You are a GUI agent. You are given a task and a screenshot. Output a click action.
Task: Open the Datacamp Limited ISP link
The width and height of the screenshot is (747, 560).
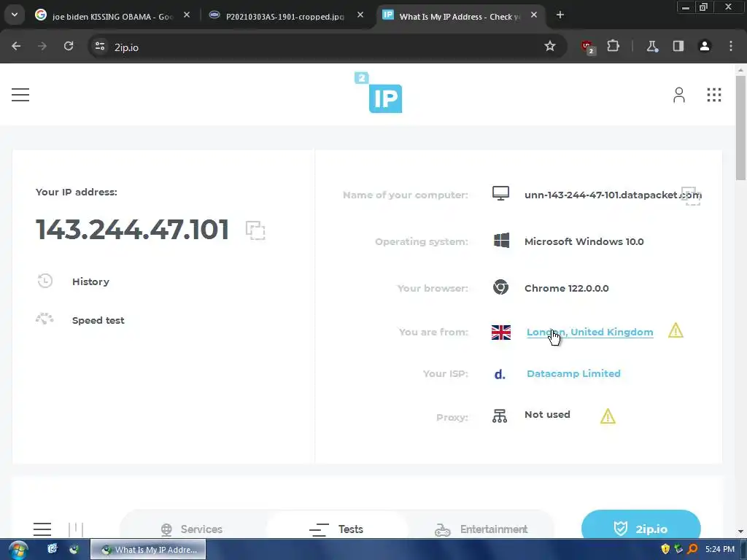[x=573, y=374]
